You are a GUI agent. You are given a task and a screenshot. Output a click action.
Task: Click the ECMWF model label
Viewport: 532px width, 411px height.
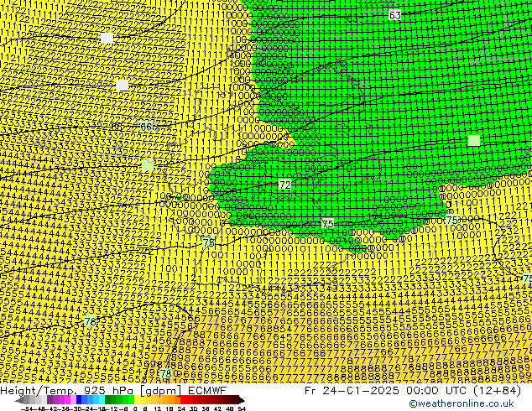207,390
